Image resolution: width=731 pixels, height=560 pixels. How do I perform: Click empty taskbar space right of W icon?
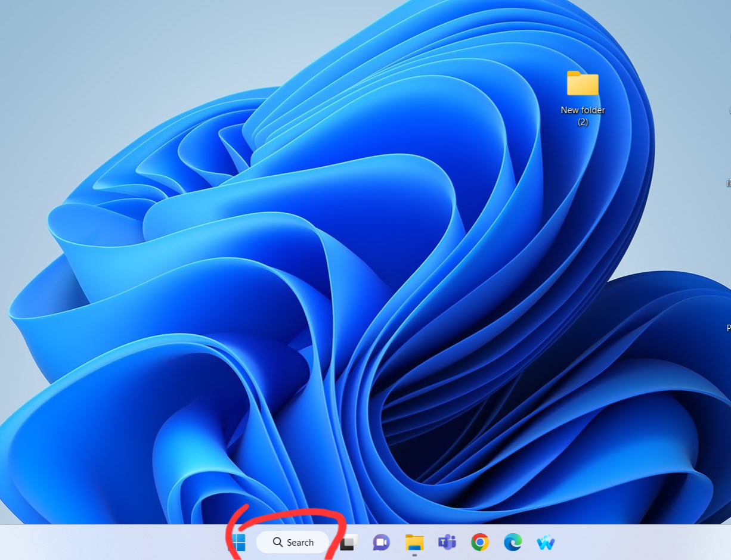(x=644, y=542)
